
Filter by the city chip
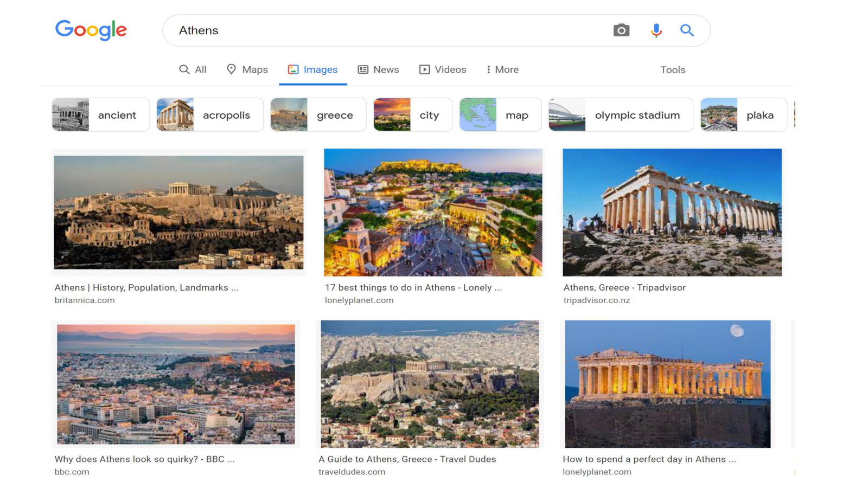point(412,115)
